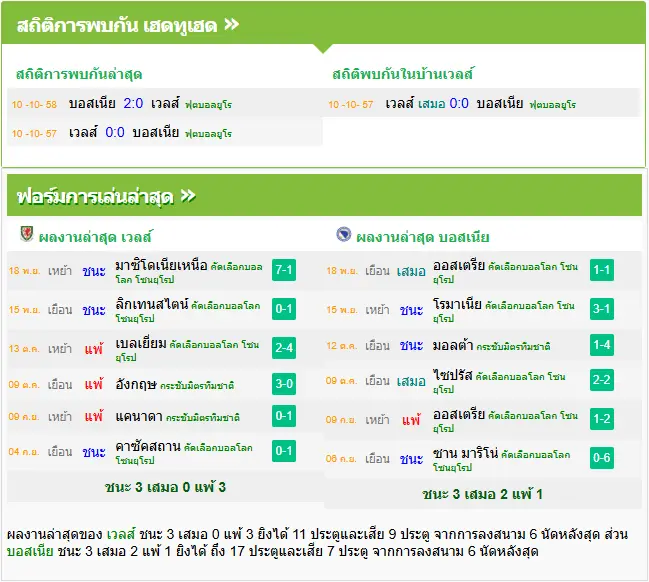
Task: Click the 0:0 score in the 10-10-57 latest meetings row
Action: coord(115,132)
